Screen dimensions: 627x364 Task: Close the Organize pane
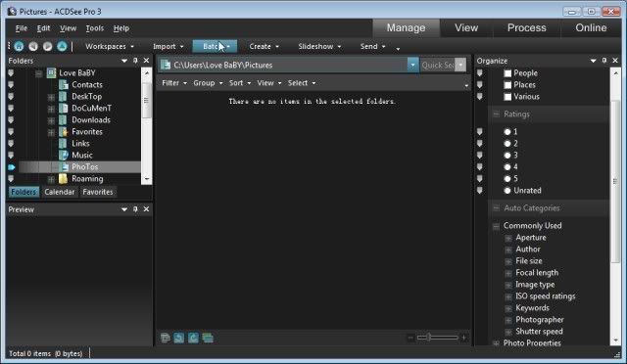pos(615,61)
